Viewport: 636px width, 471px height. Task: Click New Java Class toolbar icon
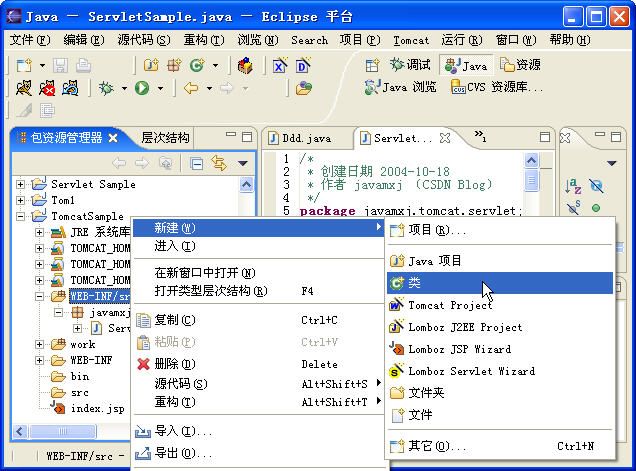coord(197,65)
